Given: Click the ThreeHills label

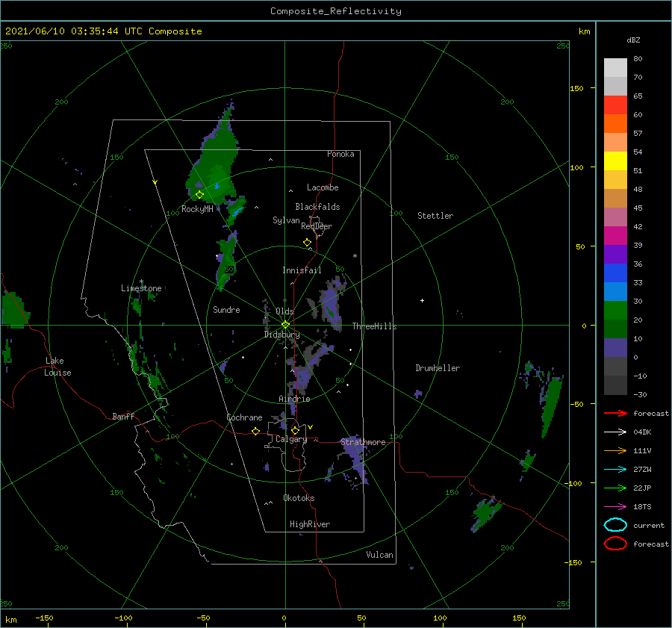Looking at the screenshot, I should 374,326.
